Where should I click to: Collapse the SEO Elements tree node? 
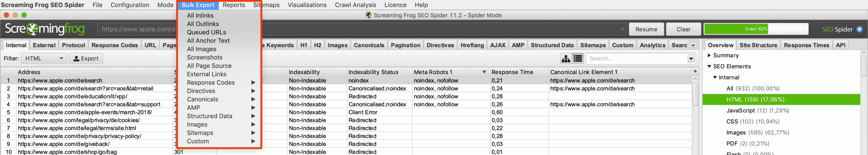[x=709, y=67]
